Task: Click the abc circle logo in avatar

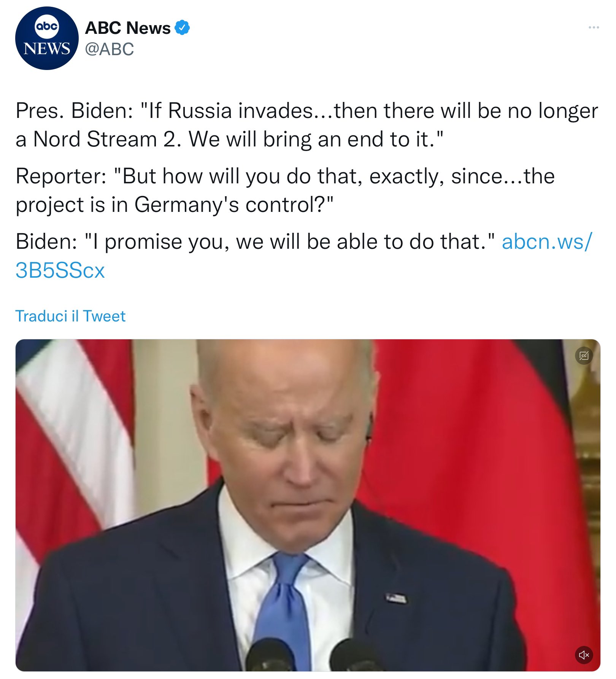Action: pos(47,26)
